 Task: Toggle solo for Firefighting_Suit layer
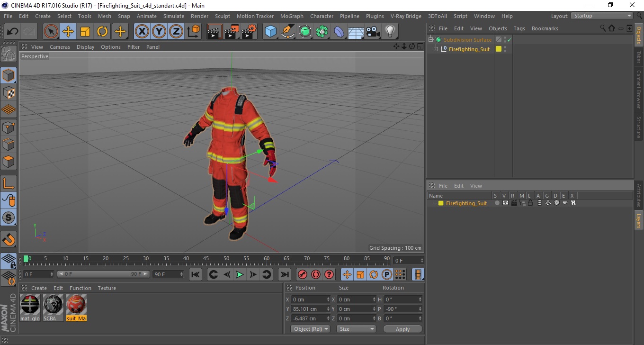tap(497, 203)
